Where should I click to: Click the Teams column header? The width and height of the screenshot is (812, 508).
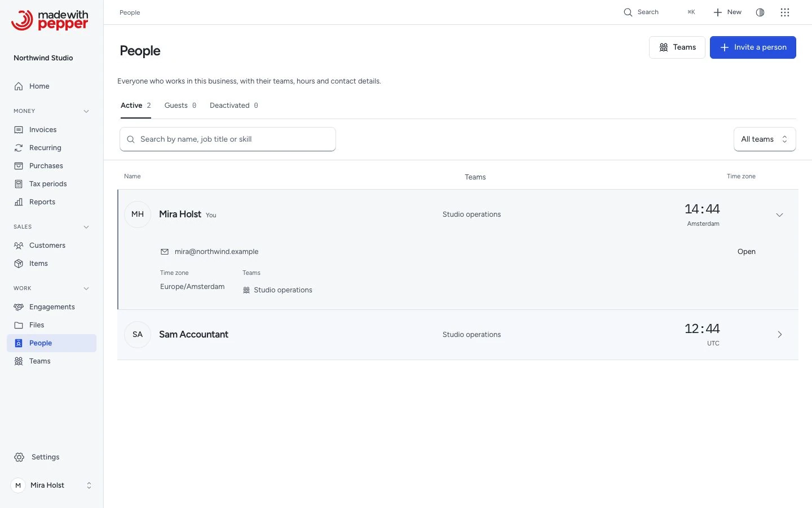point(475,177)
